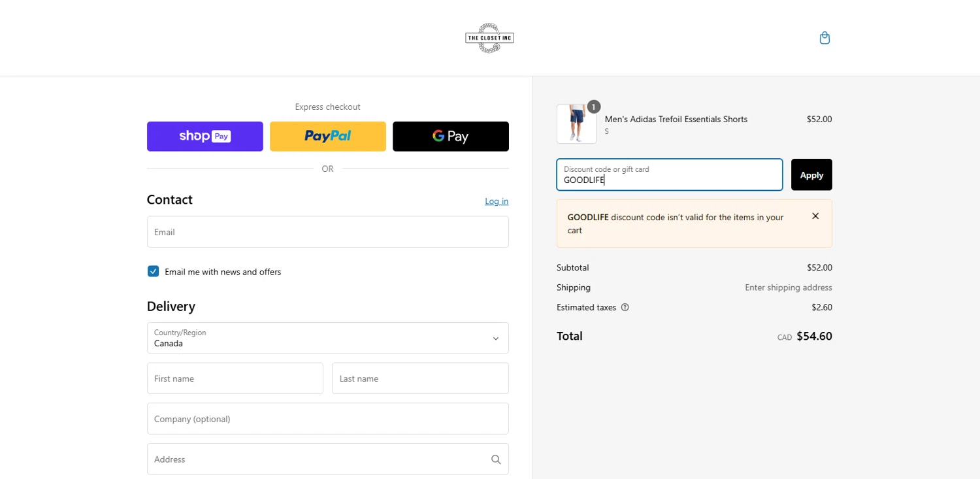This screenshot has width=980, height=479.
Task: Click Men's Adidas Trefoil Essentials Shorts name
Action: 676,119
